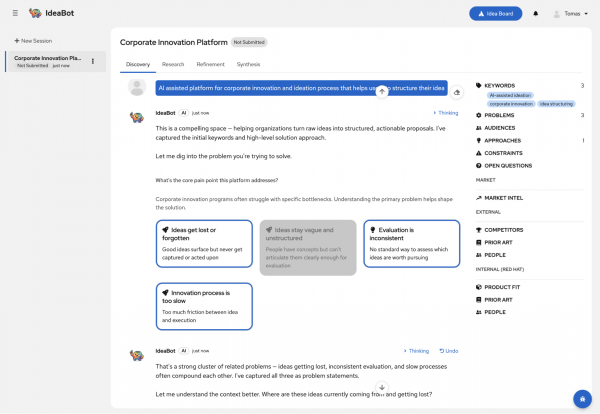Screen dimensions: 600x414
Task: Click the floating round blue button at bottom right
Action: tap(582, 399)
